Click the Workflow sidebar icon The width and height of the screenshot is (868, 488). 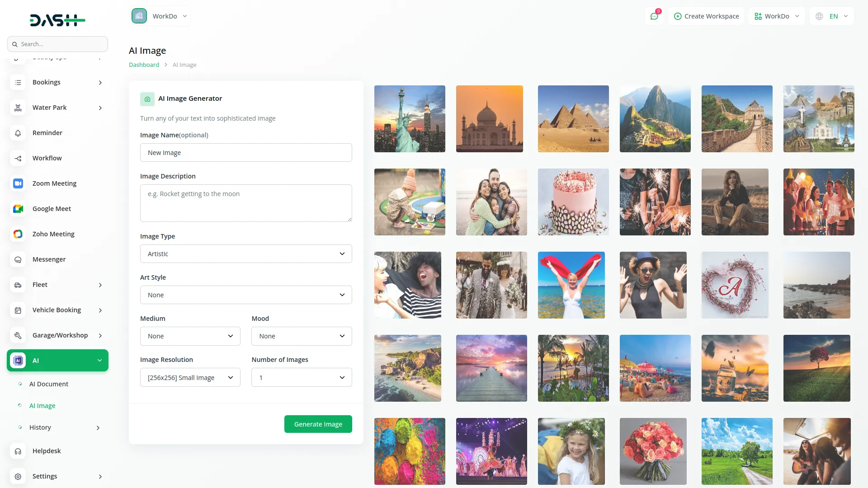18,158
